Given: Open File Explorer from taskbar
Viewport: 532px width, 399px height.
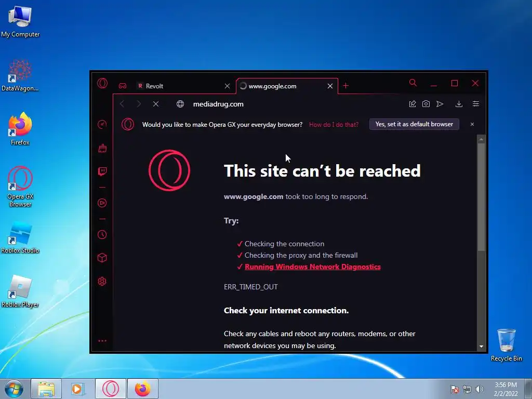Looking at the screenshot, I should click(46, 389).
